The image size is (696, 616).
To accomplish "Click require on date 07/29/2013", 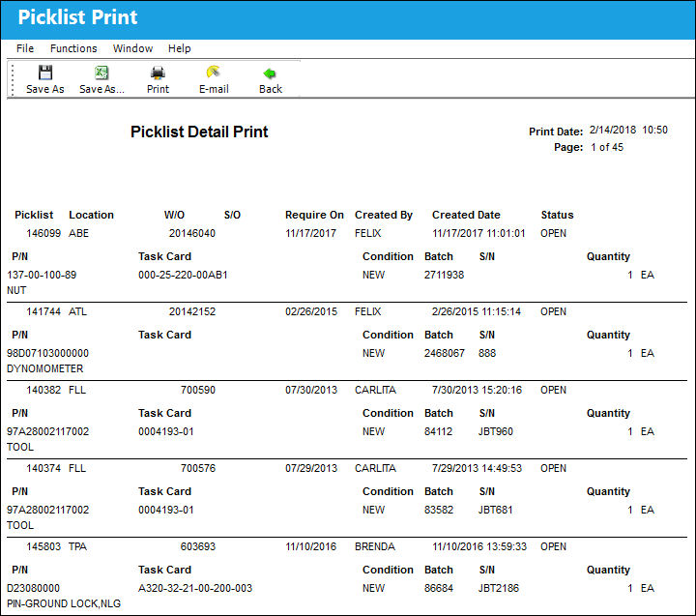I will click(311, 468).
